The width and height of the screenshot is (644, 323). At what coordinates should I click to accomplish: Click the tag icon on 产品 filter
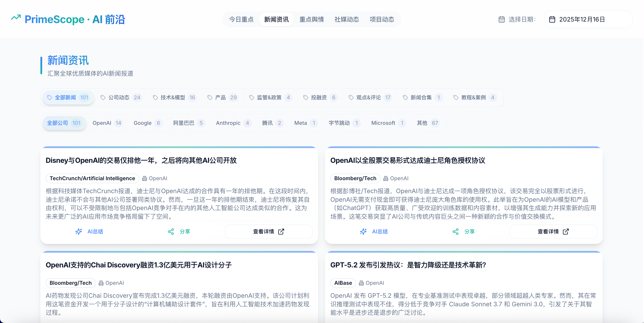(210, 98)
